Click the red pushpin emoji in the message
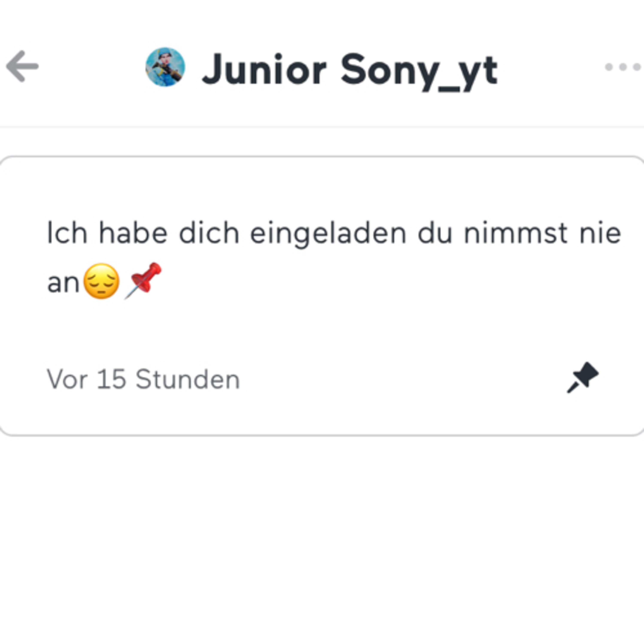This screenshot has height=644, width=644. click(144, 280)
